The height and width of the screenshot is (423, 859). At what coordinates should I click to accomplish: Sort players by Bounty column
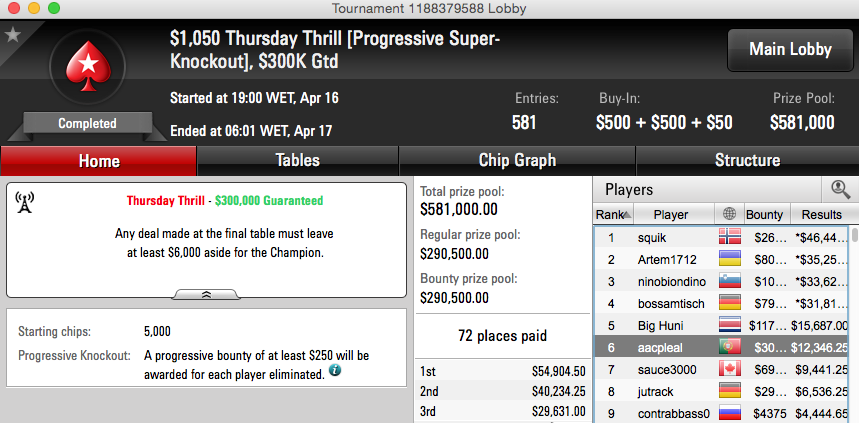point(764,214)
